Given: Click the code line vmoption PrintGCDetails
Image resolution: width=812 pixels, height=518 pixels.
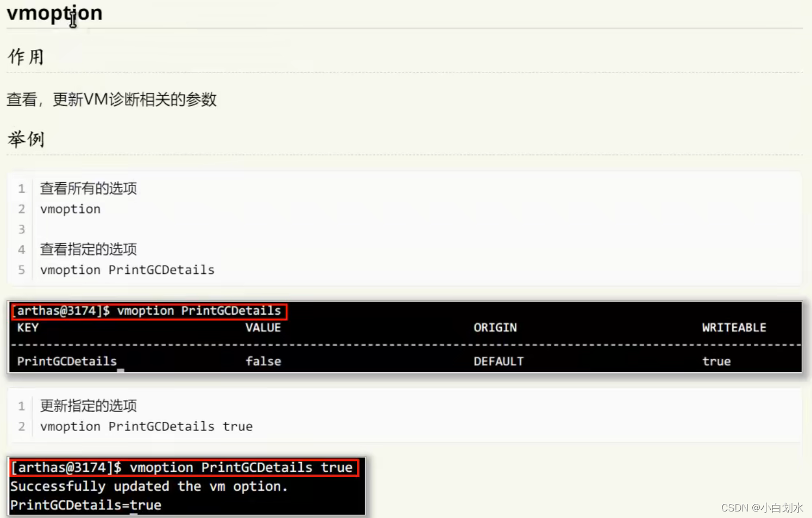Looking at the screenshot, I should (x=128, y=270).
